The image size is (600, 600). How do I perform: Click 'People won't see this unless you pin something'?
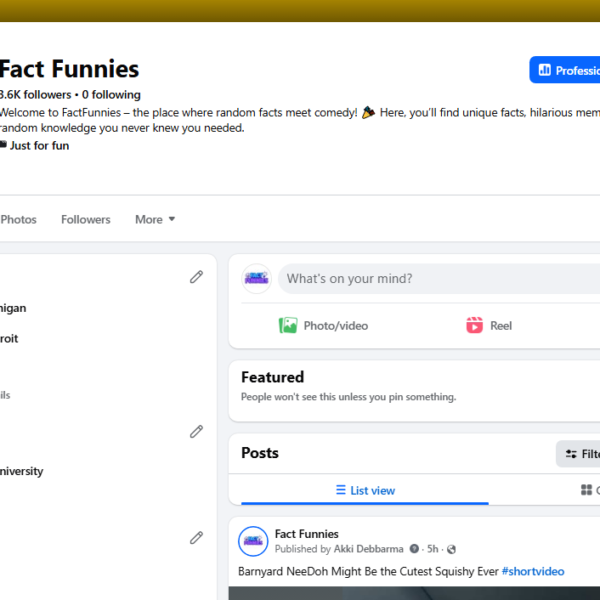point(349,397)
